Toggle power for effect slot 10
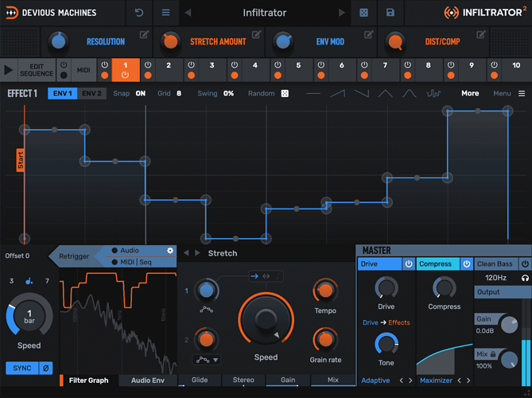Screen dimensions: 532x398 click(495, 64)
